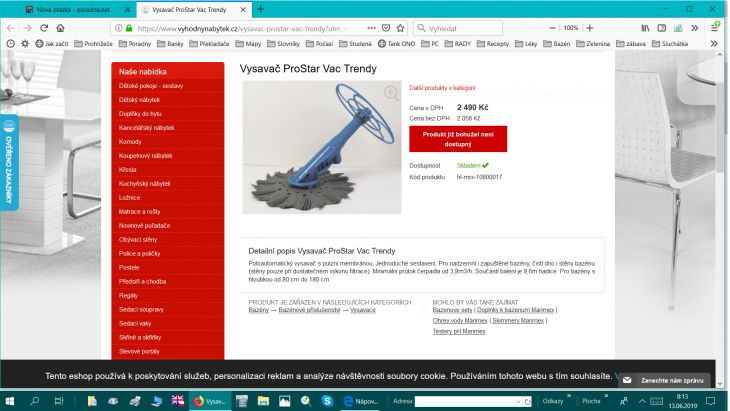Open Skype from the taskbar
The width and height of the screenshot is (730, 411).
[327, 401]
